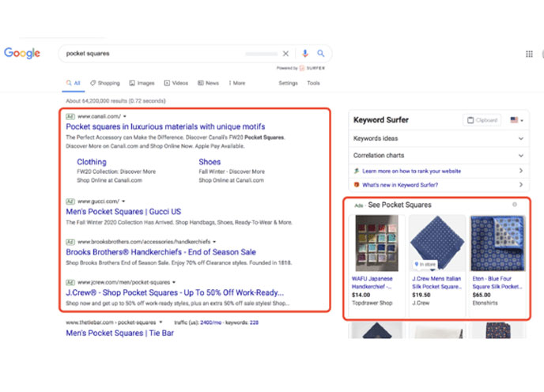Screen dimensions: 544x392
Task: Open What's new in Keyword Surfer
Action: [400, 185]
